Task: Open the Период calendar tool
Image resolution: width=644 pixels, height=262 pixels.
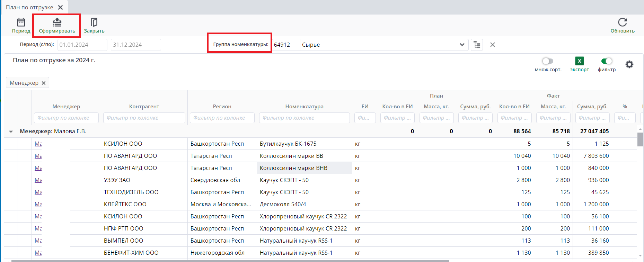Action: coord(21,23)
